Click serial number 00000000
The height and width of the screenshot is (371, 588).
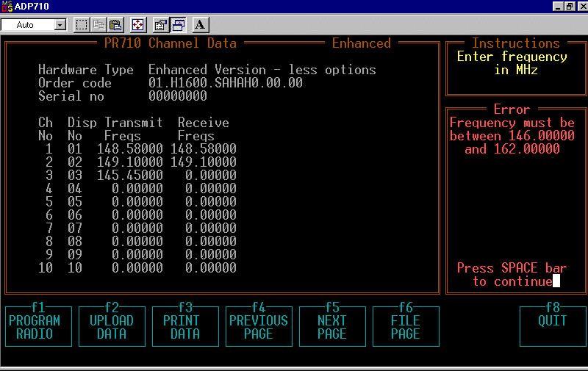(x=178, y=96)
